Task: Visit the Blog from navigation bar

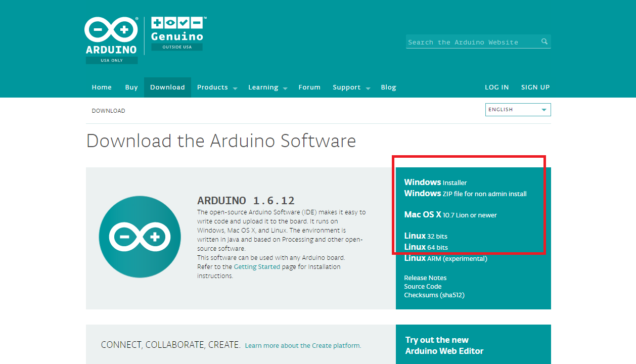Action: tap(388, 87)
